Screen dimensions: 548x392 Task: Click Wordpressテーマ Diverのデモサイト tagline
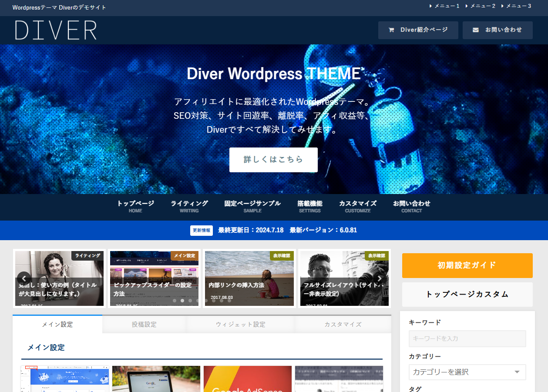(x=60, y=7)
